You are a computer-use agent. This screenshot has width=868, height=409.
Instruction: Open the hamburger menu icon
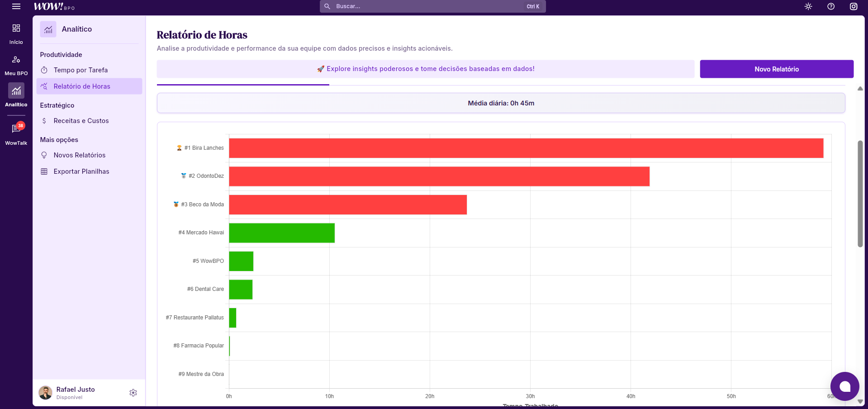[16, 6]
